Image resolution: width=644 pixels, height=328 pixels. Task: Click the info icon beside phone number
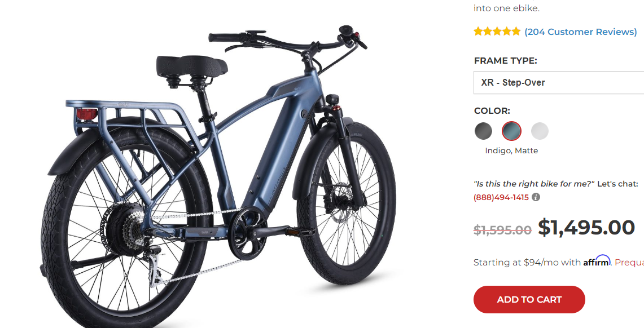(x=536, y=197)
